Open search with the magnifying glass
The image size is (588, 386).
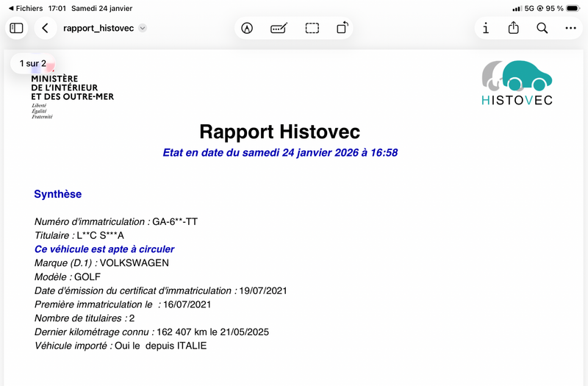pyautogui.click(x=542, y=28)
